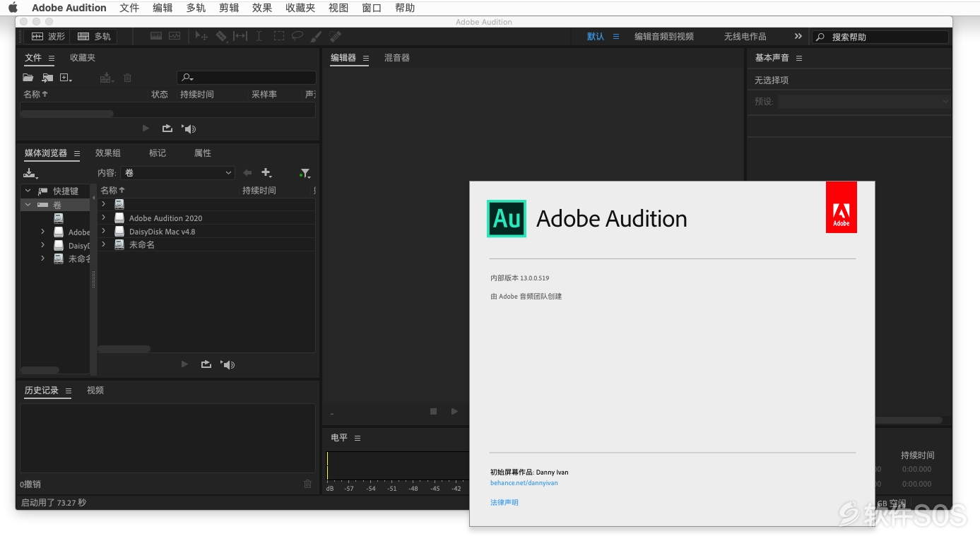980x536 pixels.
Task: Collapse the 卷 tree node
Action: point(28,205)
